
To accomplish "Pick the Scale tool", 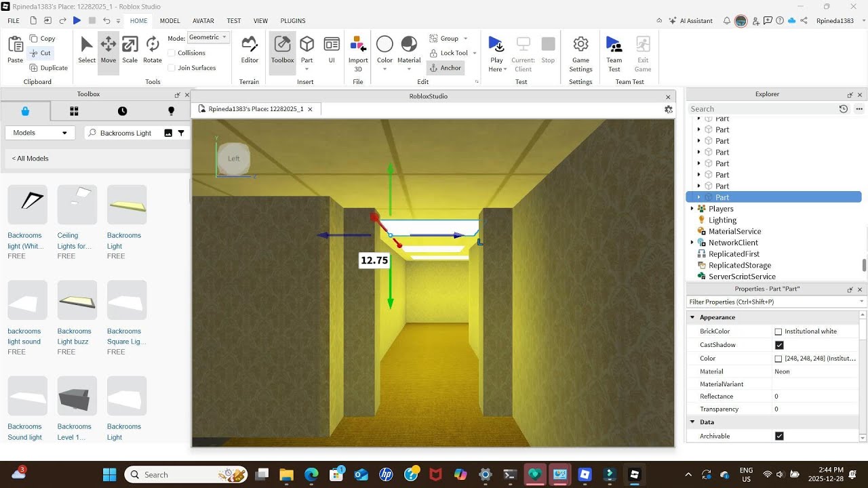I will (x=130, y=49).
